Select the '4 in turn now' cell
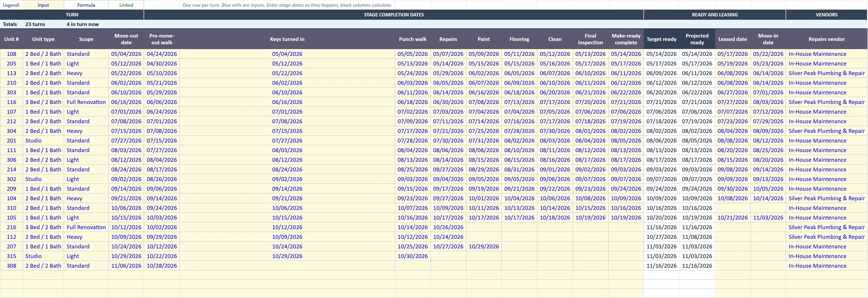The image size is (868, 298). (x=86, y=24)
